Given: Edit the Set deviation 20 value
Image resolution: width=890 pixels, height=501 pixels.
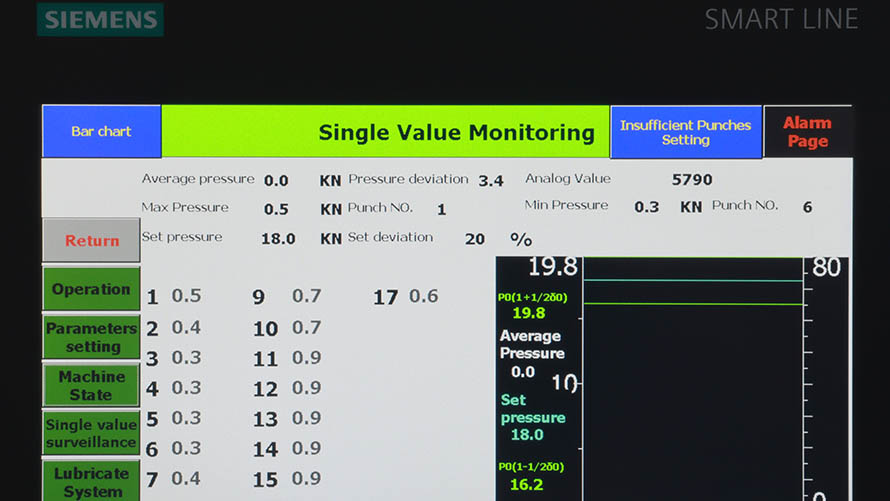Looking at the screenshot, I should pyautogui.click(x=475, y=239).
